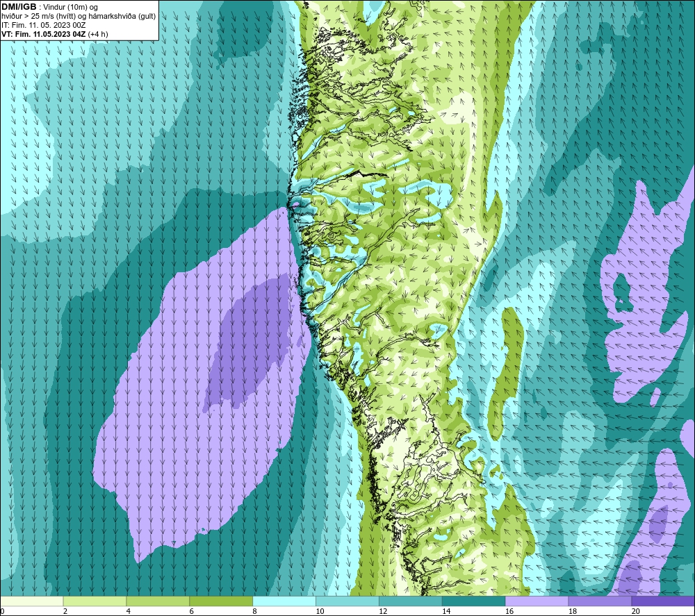The image size is (695, 616).
Task: Click the legend scale label "16"
Action: tap(509, 612)
